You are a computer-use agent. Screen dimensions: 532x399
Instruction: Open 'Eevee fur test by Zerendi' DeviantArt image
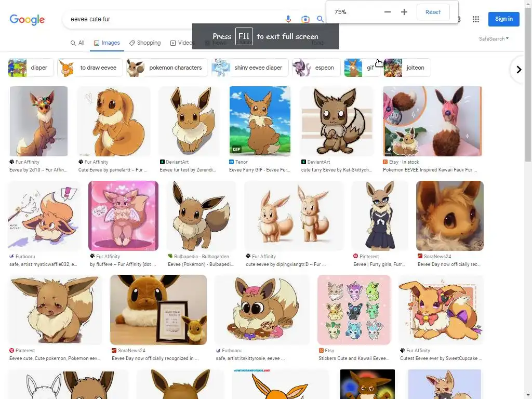point(189,121)
